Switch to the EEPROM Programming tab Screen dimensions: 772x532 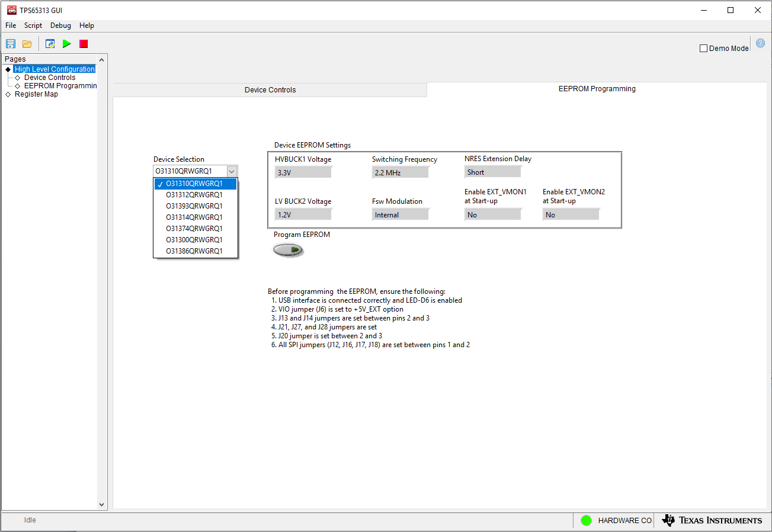coord(597,89)
